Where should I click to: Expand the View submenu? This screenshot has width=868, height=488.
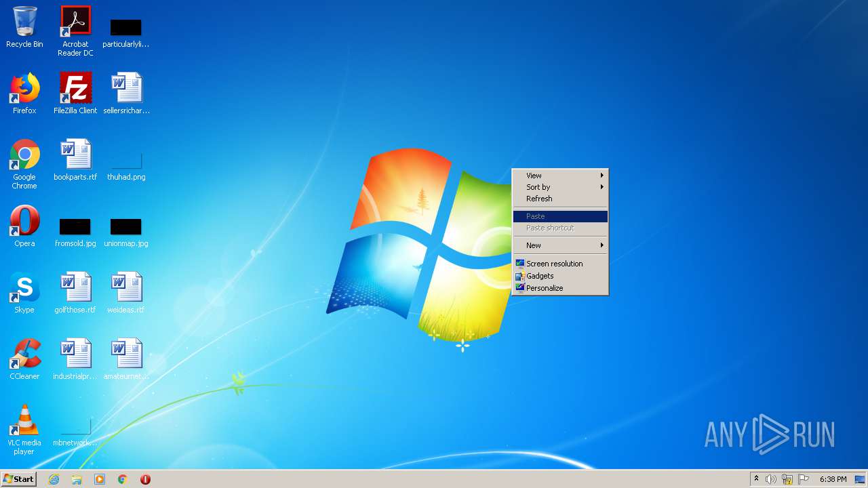tap(560, 176)
